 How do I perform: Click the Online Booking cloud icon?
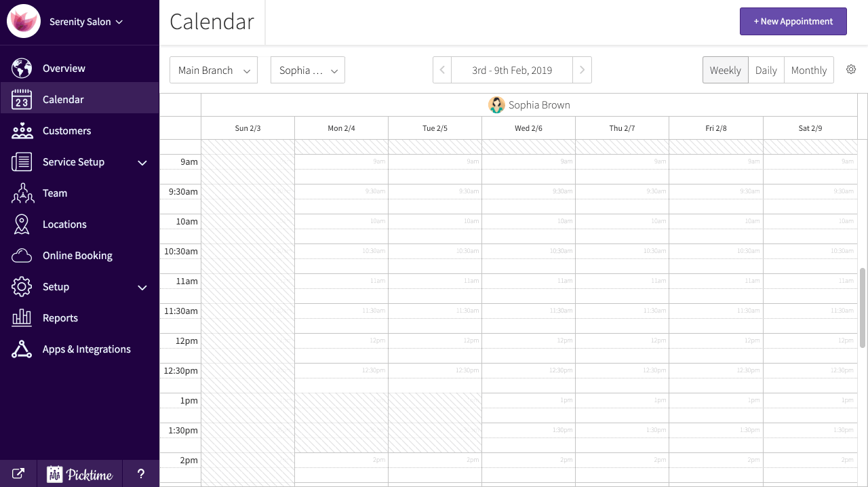tap(22, 256)
